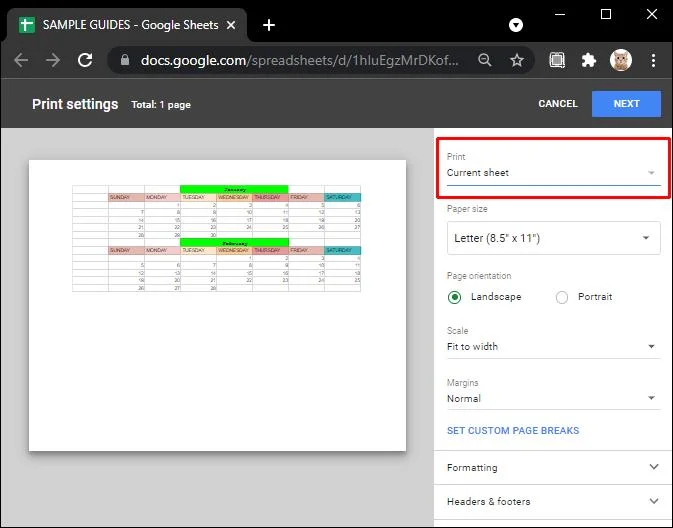The width and height of the screenshot is (673, 528).
Task: Open the Print Current sheet dropdown
Action: pyautogui.click(x=553, y=173)
